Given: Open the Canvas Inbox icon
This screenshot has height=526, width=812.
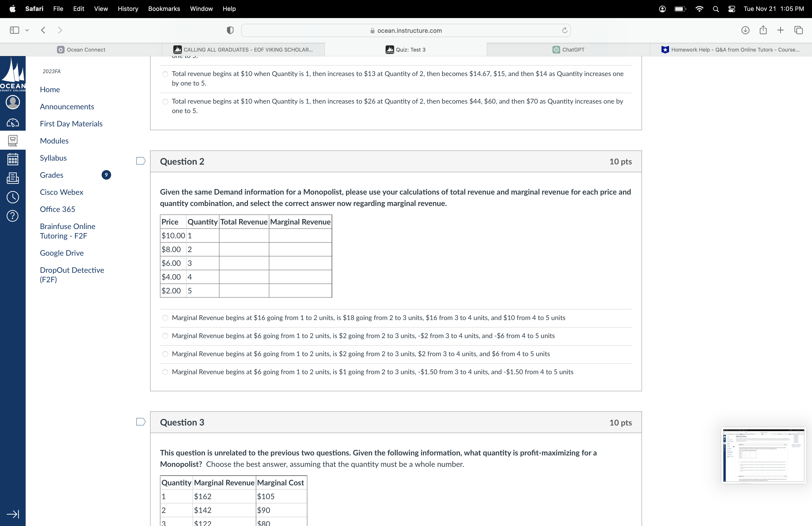Looking at the screenshot, I should tap(13, 178).
